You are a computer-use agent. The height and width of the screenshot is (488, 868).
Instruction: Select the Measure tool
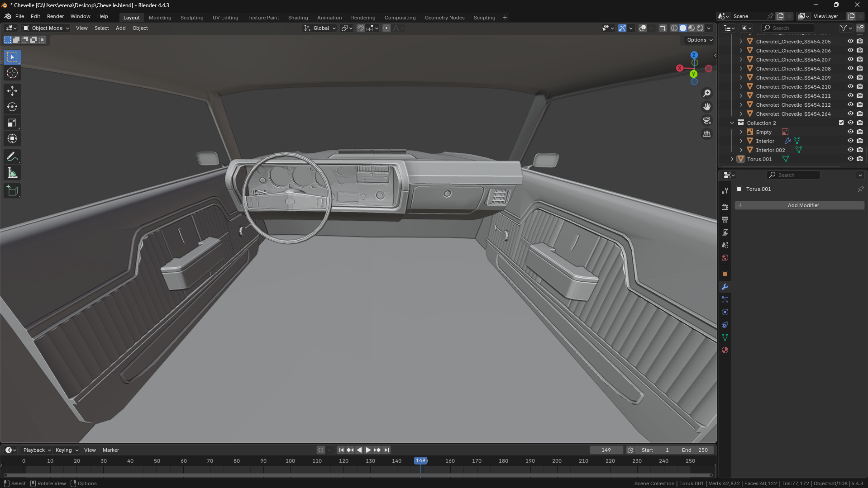click(12, 173)
